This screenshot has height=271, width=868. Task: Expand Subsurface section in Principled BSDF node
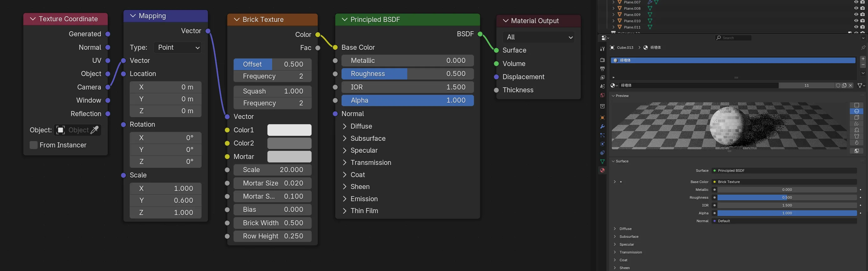(x=344, y=139)
